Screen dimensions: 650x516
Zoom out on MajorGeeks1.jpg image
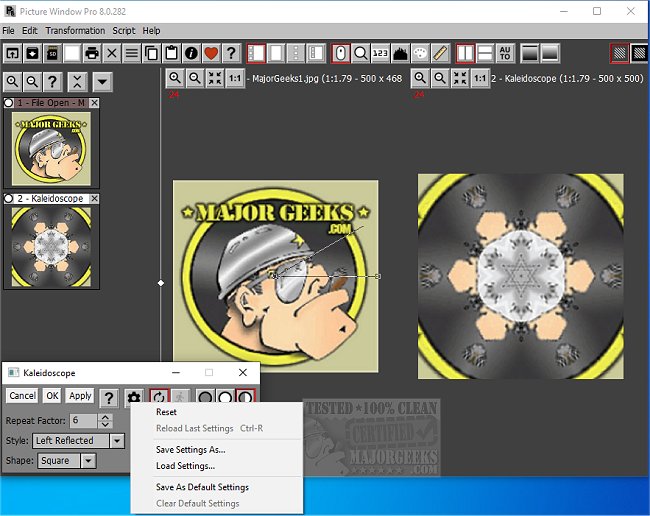pos(195,78)
